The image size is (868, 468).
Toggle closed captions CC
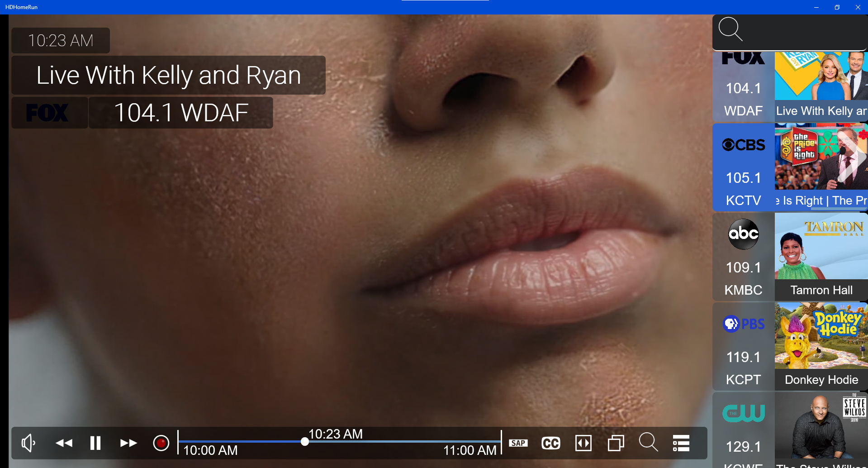click(x=550, y=443)
